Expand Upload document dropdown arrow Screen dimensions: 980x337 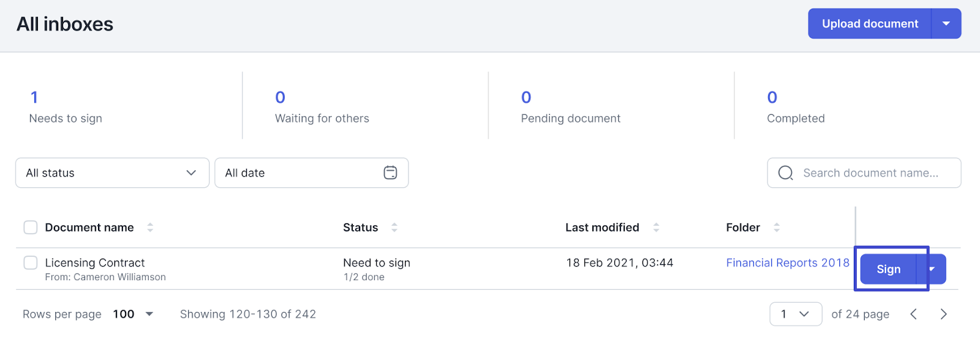946,24
